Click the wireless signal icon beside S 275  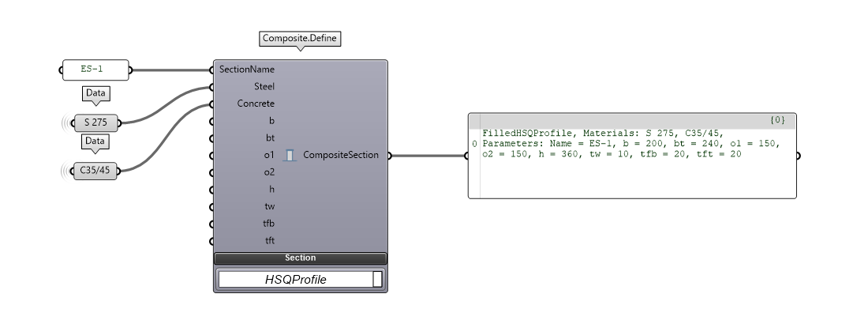click(66, 122)
